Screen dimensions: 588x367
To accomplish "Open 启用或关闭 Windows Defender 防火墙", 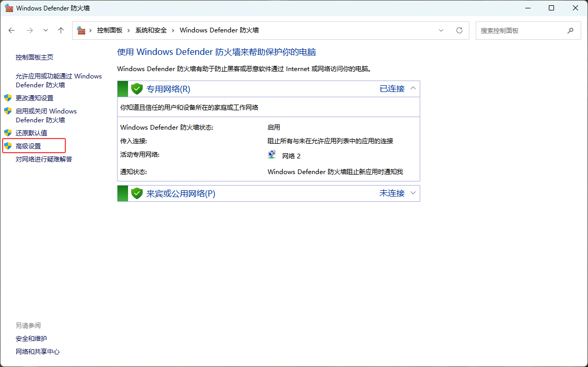I will [x=46, y=116].
